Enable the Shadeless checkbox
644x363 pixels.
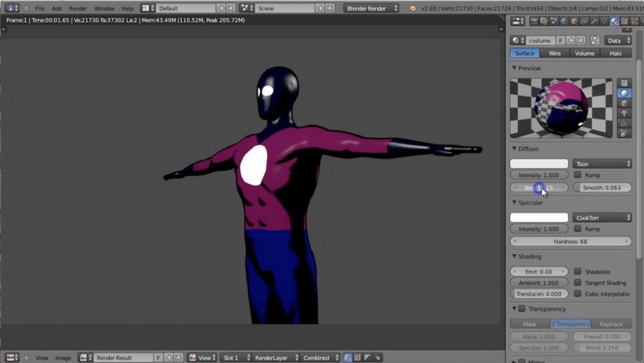click(578, 272)
